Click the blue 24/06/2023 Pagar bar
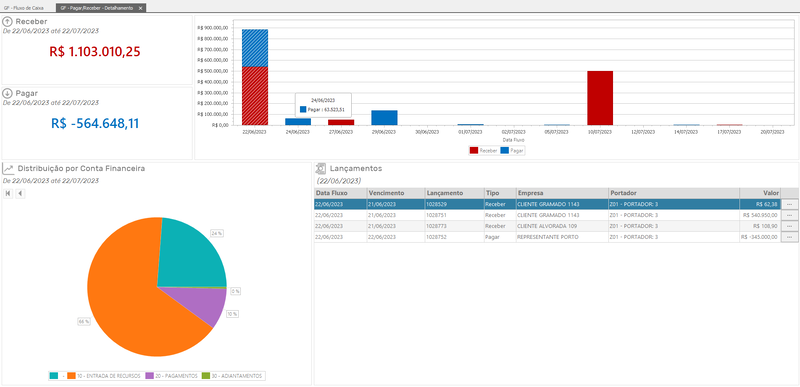This screenshot has width=800, height=387. [x=298, y=121]
